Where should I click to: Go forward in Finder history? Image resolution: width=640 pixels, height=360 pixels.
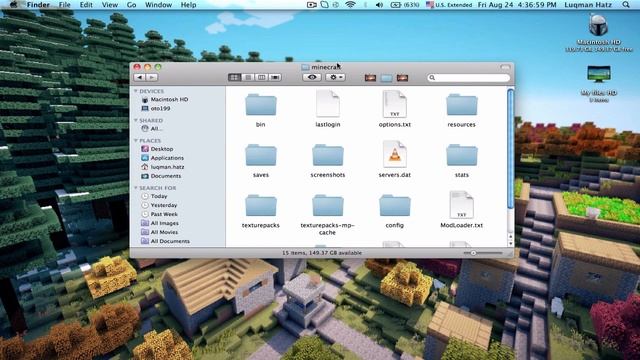(152, 77)
